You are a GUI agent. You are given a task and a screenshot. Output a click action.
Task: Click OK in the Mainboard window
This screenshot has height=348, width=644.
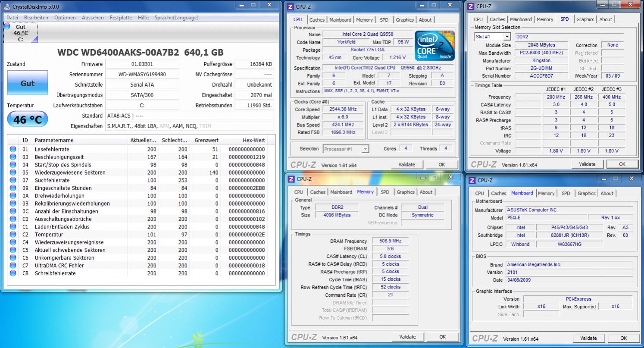623,338
